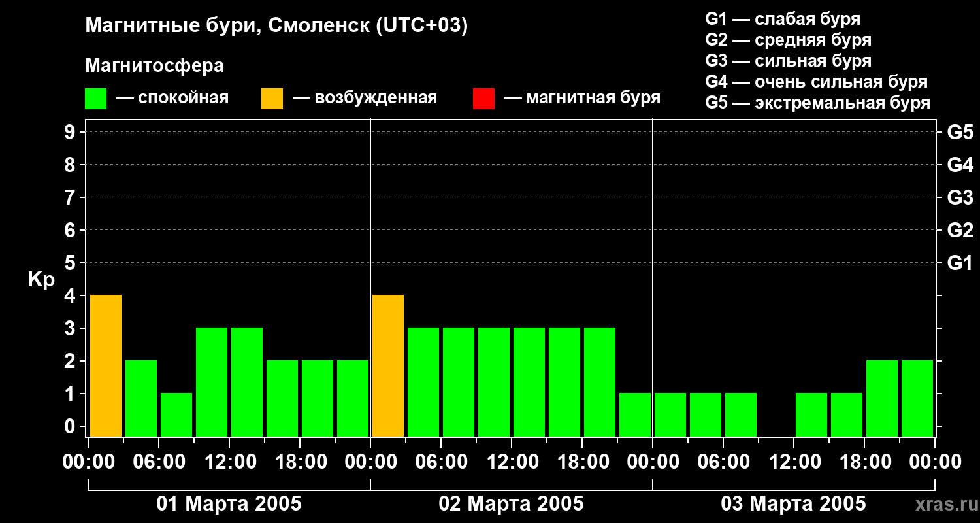Click the single Kp 1 bar on 02 Марта
The height and width of the screenshot is (523, 980).
[x=635, y=415]
